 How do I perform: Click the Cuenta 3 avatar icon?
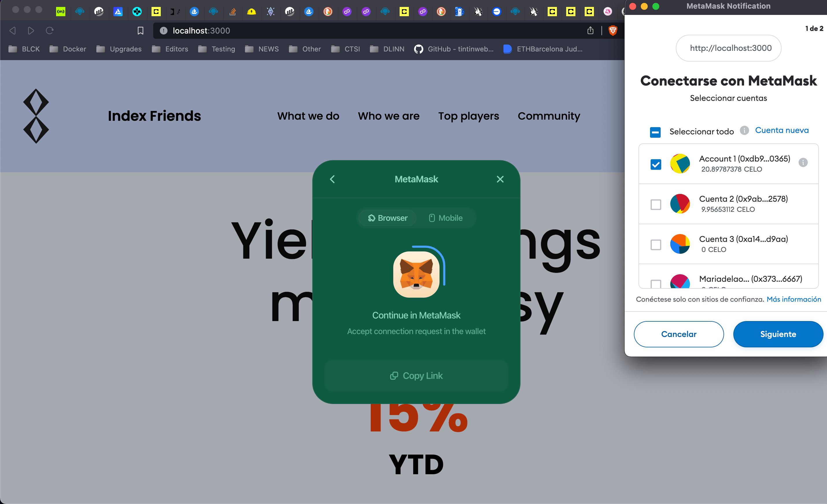[680, 244]
